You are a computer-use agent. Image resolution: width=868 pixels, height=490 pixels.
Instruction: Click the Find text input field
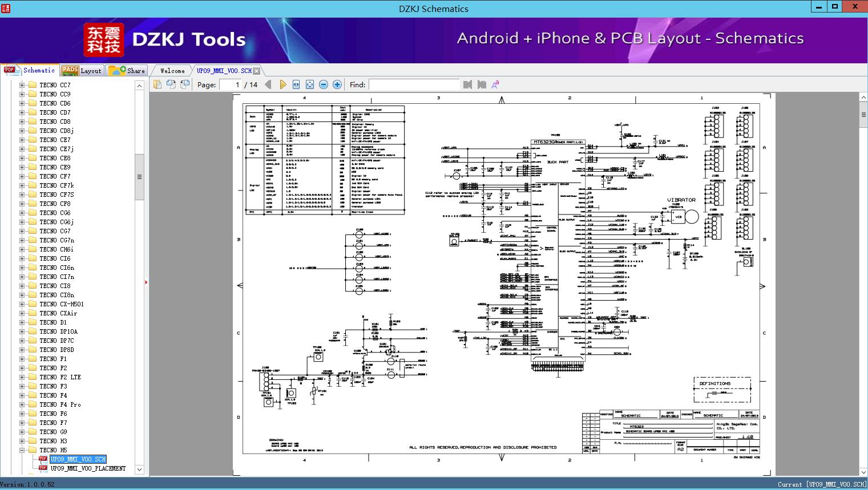(x=414, y=84)
